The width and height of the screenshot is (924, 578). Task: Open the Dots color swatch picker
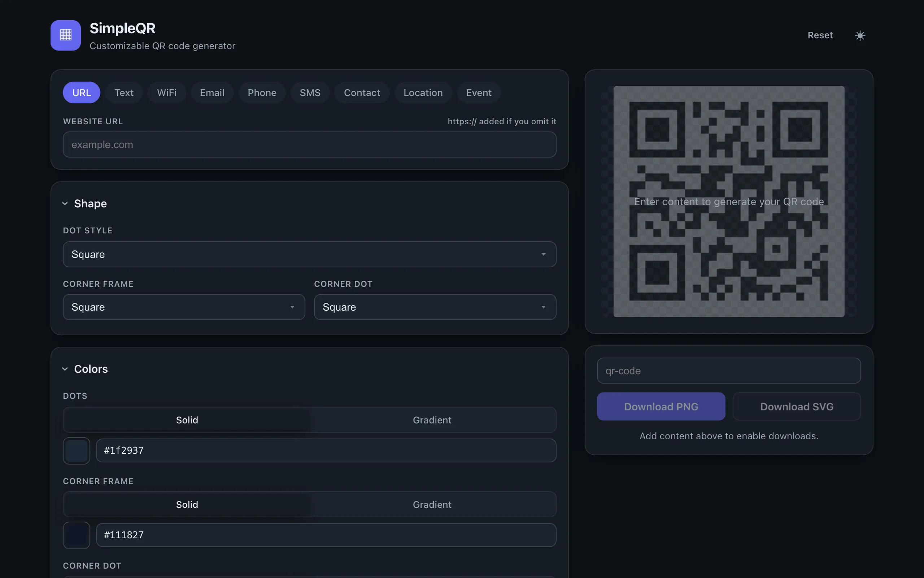point(77,451)
